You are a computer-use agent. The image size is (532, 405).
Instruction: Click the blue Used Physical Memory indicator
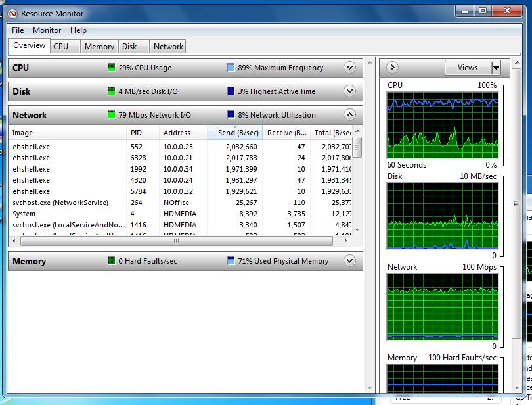[x=231, y=261]
